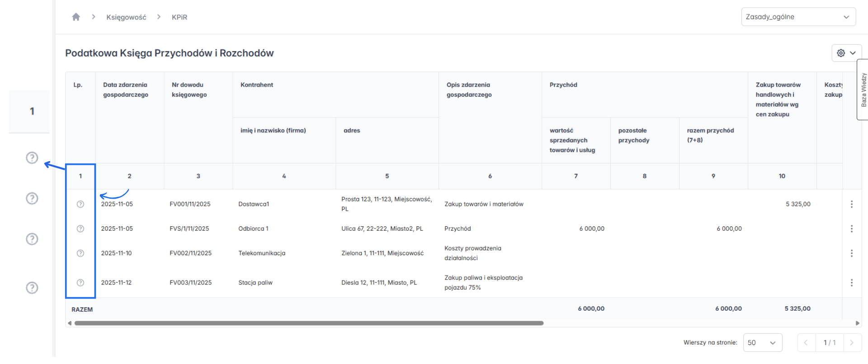Open the Baza Wiedzy side tab
This screenshot has height=364, width=868.
pyautogui.click(x=863, y=89)
